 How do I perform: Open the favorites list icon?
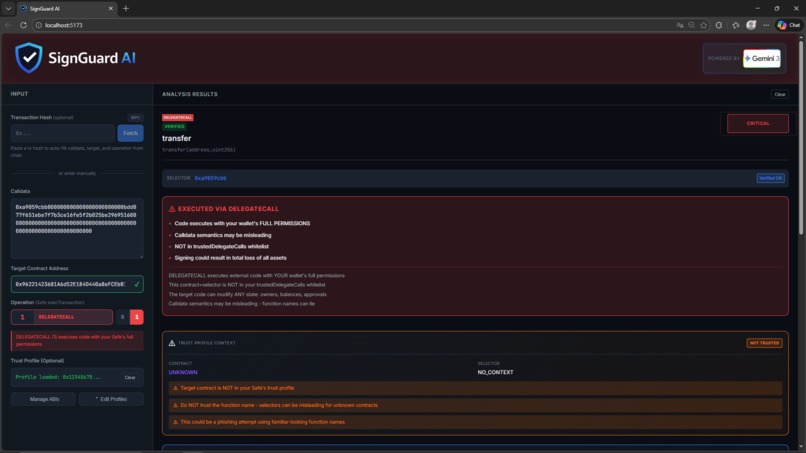coord(736,25)
